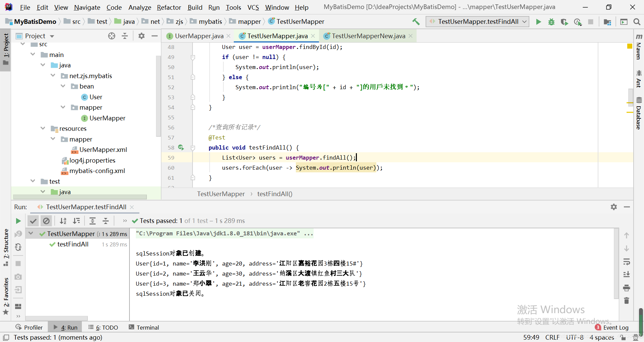The width and height of the screenshot is (644, 342).
Task: Collapse the resources folder node
Action: pyautogui.click(x=43, y=128)
